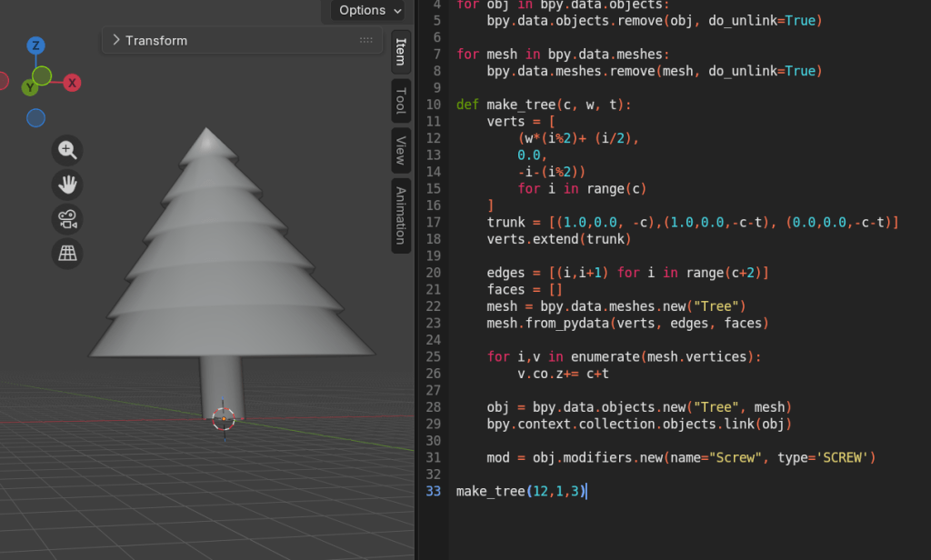This screenshot has height=560, width=931.
Task: Select the hand pan-view icon
Action: [66, 185]
